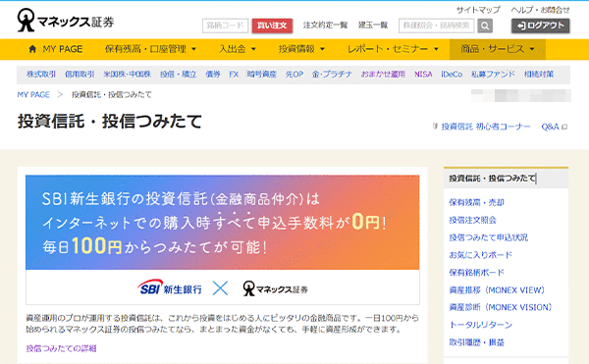
Task: Open お気に入りボード in the sidebar
Action: 481,255
